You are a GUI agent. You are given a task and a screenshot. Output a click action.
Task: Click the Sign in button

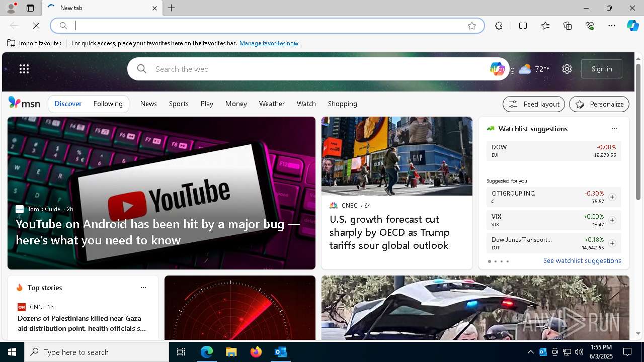(602, 69)
